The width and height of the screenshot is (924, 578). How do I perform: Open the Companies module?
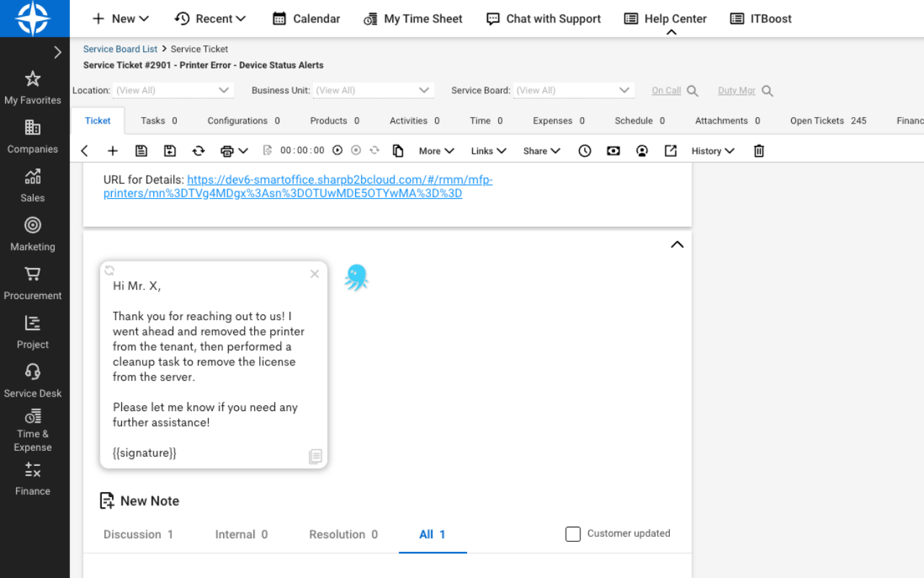(32, 137)
